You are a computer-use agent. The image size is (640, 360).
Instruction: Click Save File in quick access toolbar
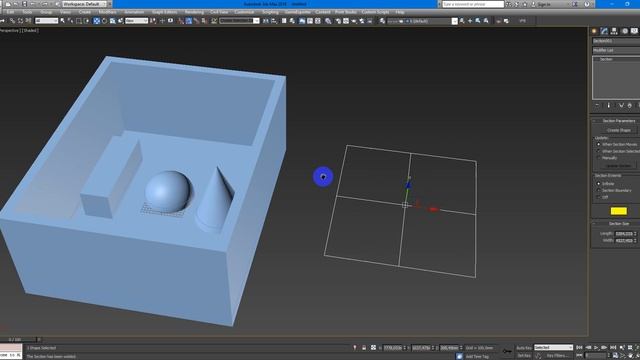tap(24, 4)
